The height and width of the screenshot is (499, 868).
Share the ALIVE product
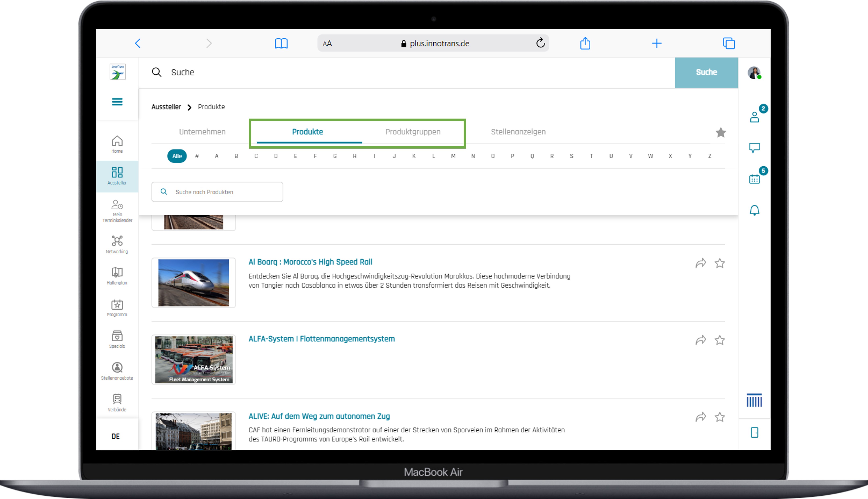click(x=701, y=417)
